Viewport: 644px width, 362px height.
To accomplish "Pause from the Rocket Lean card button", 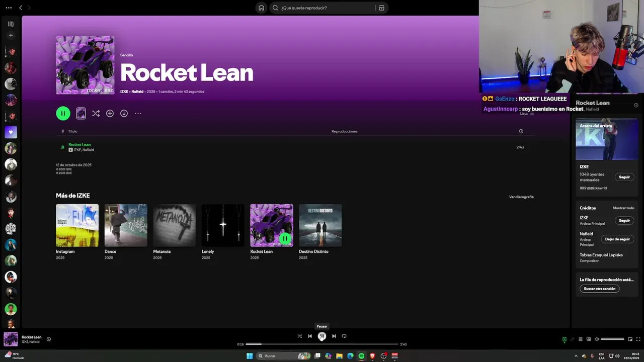I will 285,238.
